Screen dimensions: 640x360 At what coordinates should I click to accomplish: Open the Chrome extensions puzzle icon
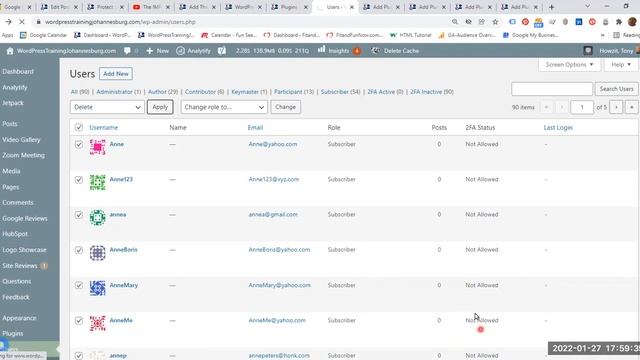pos(619,22)
